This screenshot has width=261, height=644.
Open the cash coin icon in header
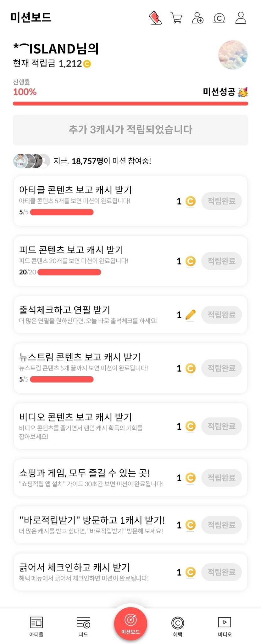click(219, 18)
